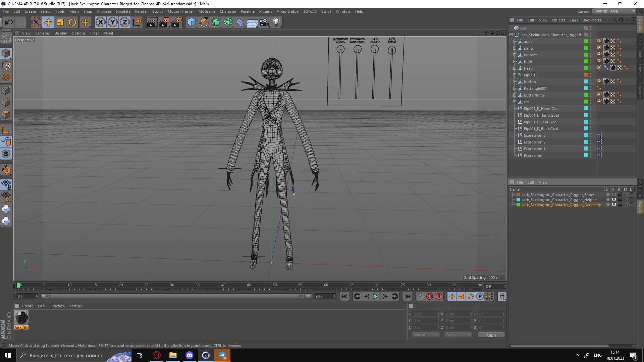Switch to Polygons mode
Viewport: 644px width, 362px height.
click(6, 115)
